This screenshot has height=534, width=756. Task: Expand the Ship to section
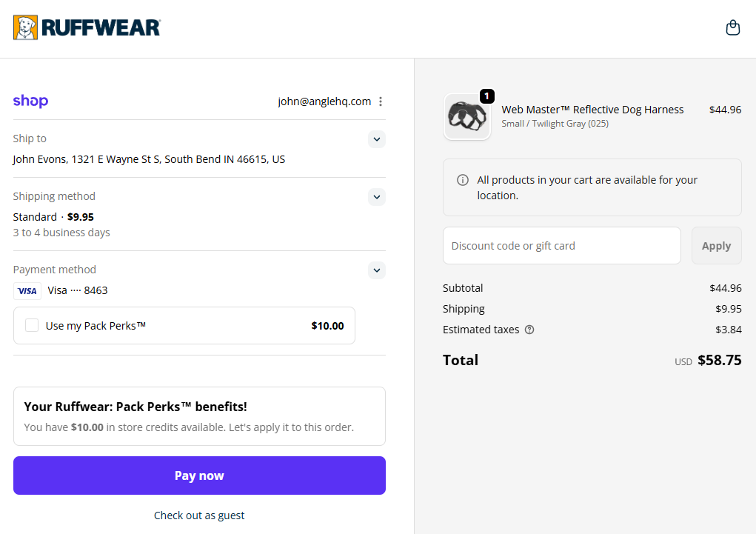(377, 139)
